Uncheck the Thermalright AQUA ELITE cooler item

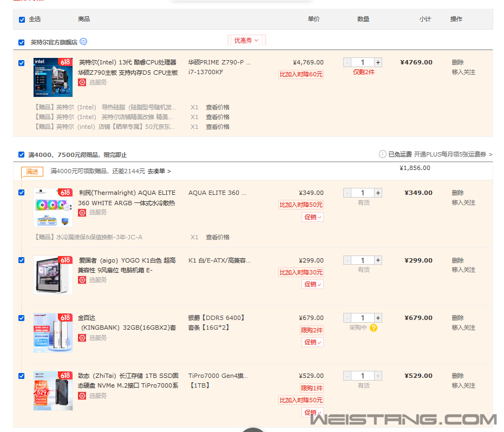click(x=22, y=193)
